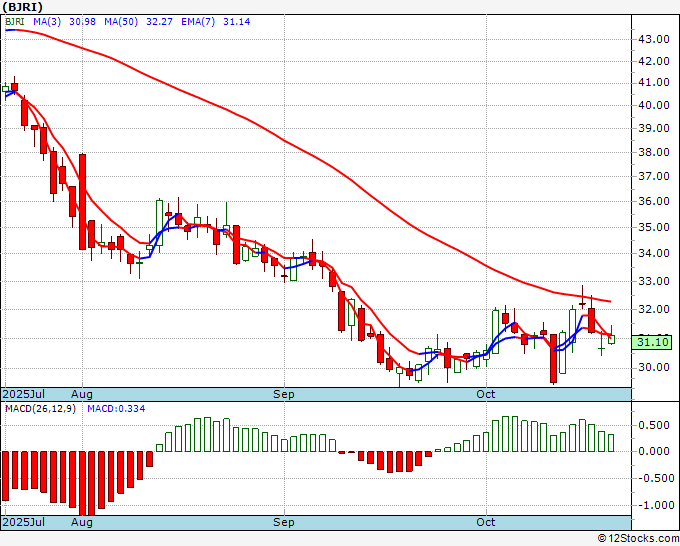The image size is (680, 546).
Task: Click the 35.00 price axis label
Action: 654,227
